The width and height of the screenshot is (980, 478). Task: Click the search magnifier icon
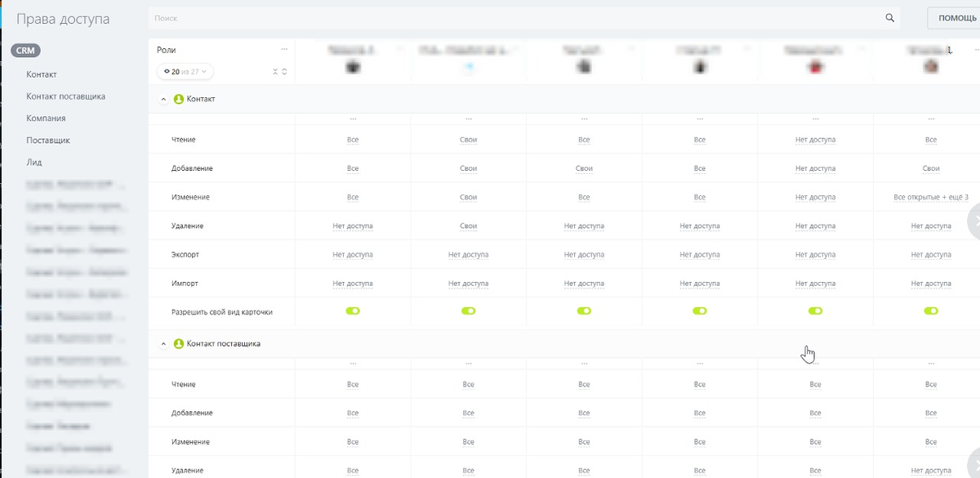(890, 18)
